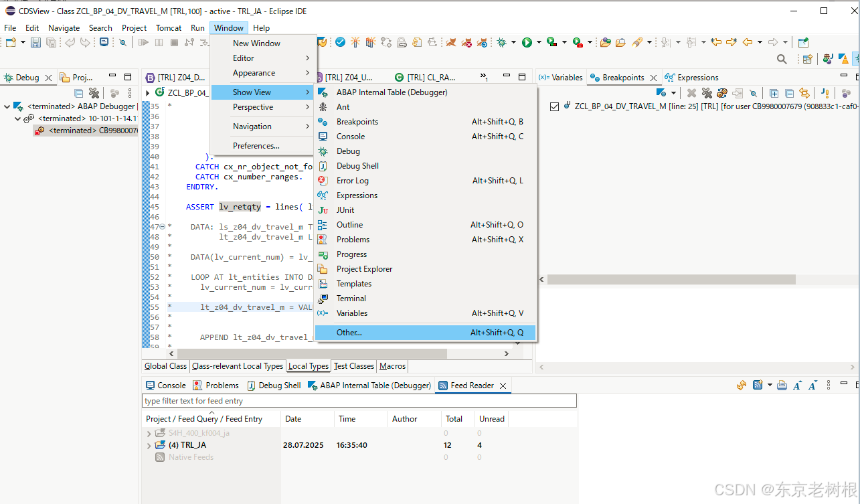Click the Back navigation yellow arrow
The width and height of the screenshot is (860, 504).
point(748,42)
